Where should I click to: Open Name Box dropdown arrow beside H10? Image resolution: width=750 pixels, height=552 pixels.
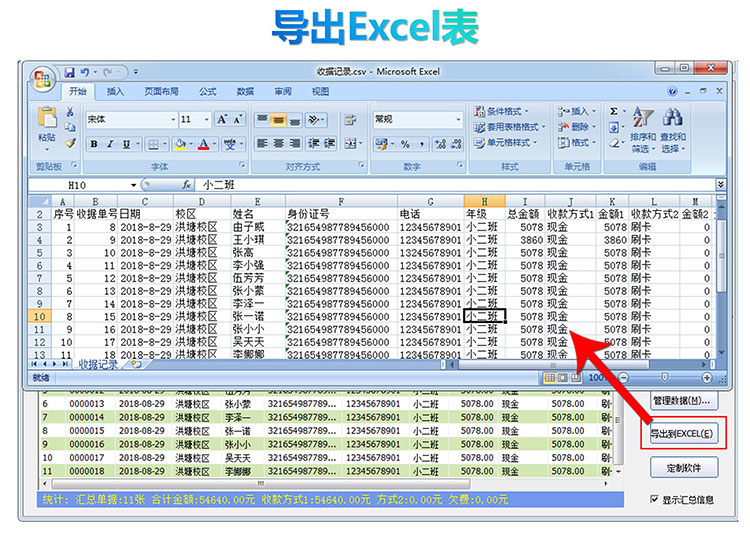133,185
